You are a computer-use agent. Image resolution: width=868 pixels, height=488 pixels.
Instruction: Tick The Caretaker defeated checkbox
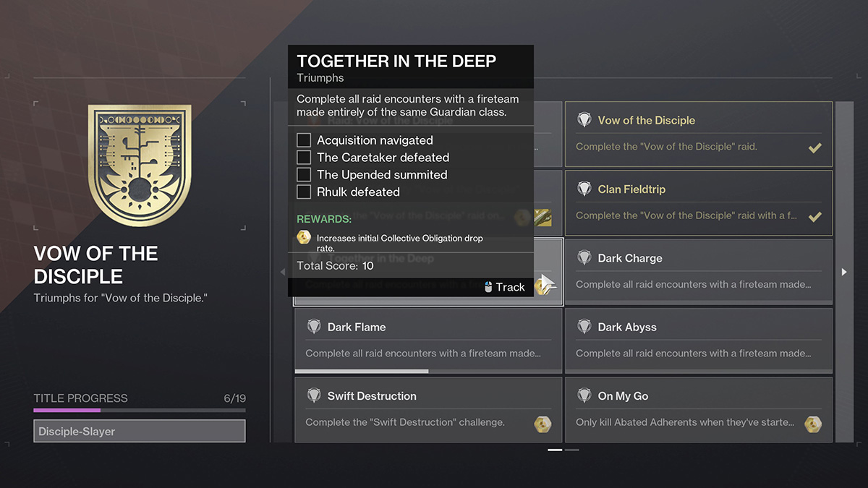(304, 157)
